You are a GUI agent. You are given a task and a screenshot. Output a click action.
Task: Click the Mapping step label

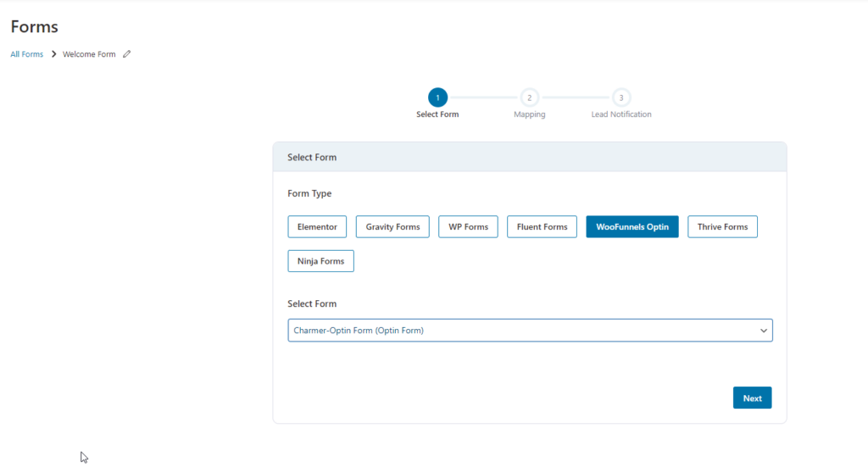coord(529,114)
